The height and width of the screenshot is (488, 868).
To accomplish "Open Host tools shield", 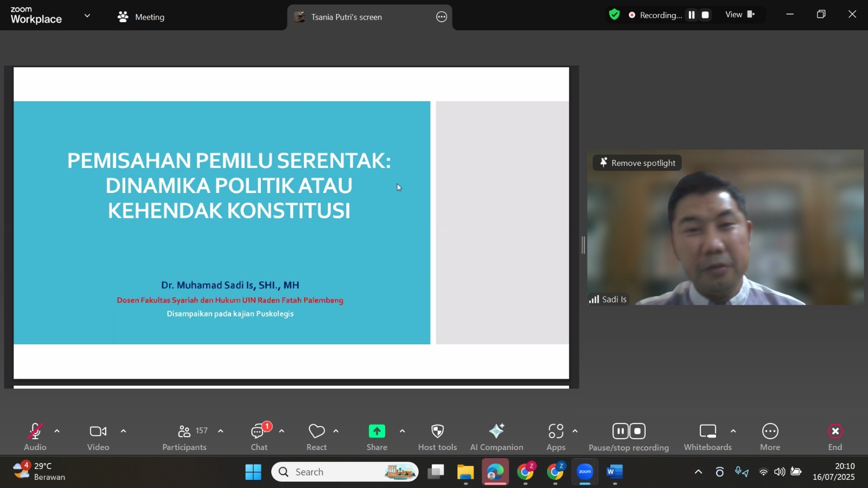I will 437,437.
